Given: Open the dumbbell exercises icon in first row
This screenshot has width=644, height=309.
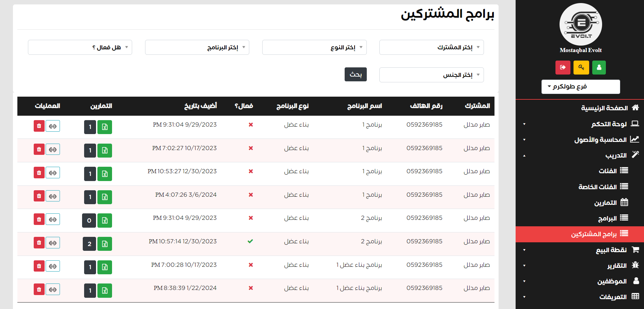Looking at the screenshot, I should pos(53,126).
